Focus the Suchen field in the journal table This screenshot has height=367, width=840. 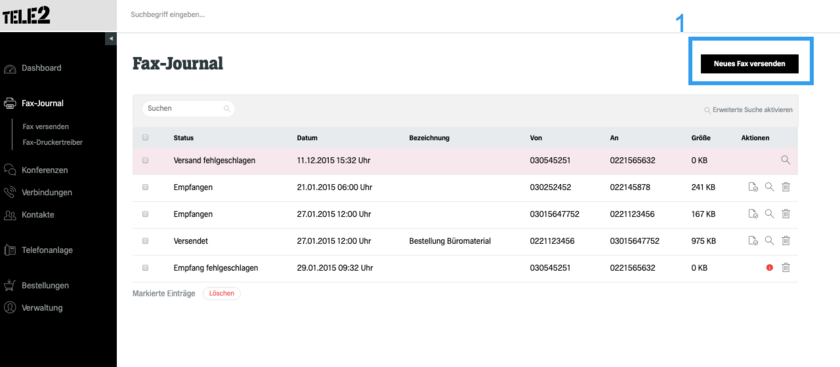point(189,108)
